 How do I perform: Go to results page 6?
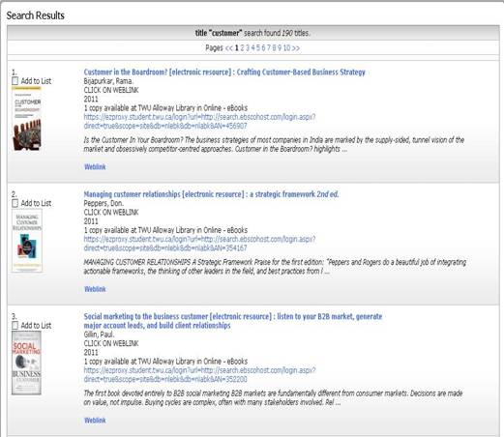[x=263, y=47]
